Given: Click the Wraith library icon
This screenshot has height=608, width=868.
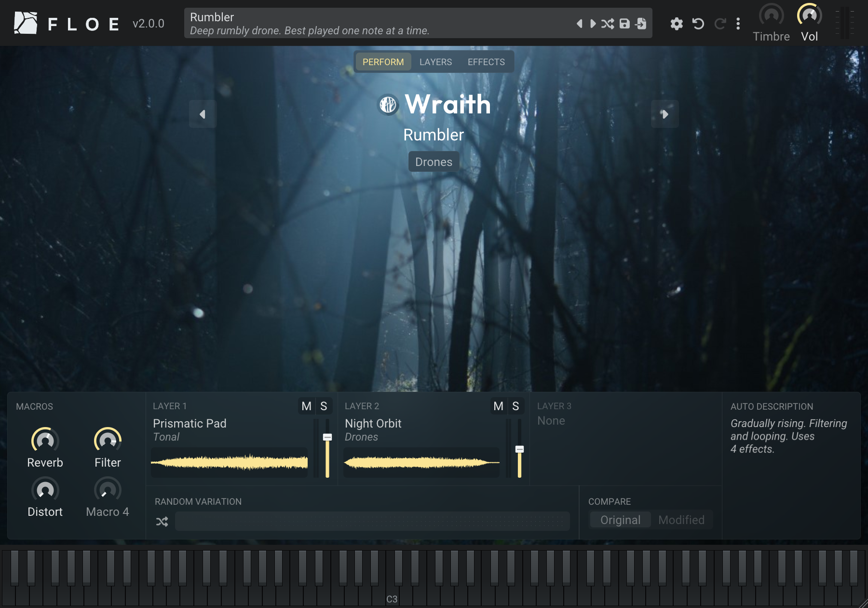Looking at the screenshot, I should 388,105.
